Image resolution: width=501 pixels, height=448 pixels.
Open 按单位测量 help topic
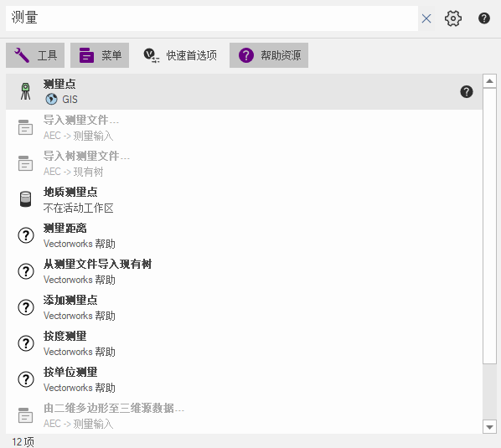[244, 379]
